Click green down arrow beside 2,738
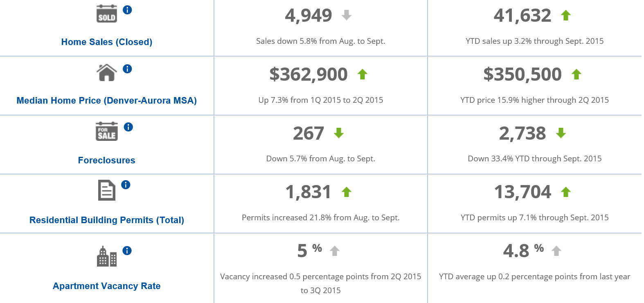This screenshot has width=644, height=303. 561,133
